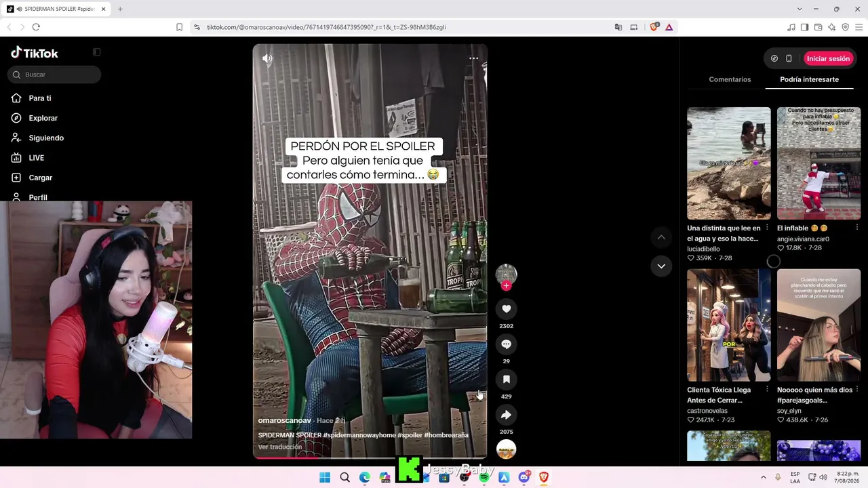The width and height of the screenshot is (868, 488).
Task: Toggle the browser sidebar panel
Action: click(x=804, y=27)
